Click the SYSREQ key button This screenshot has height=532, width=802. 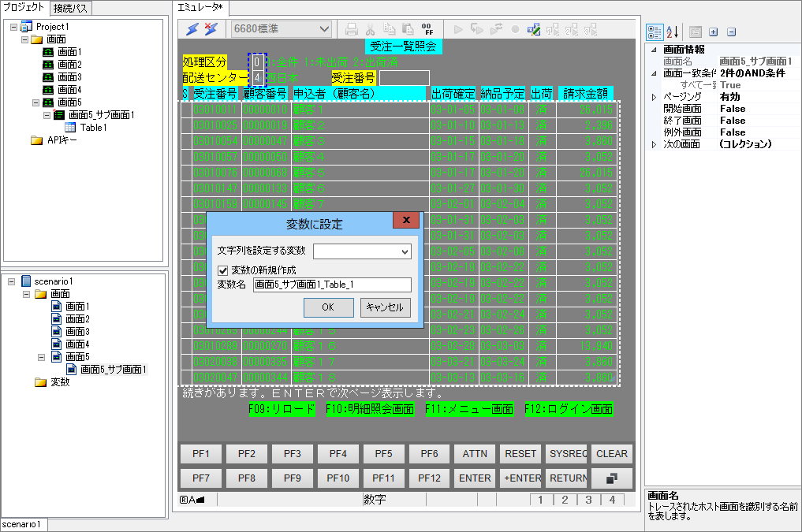[x=566, y=454]
